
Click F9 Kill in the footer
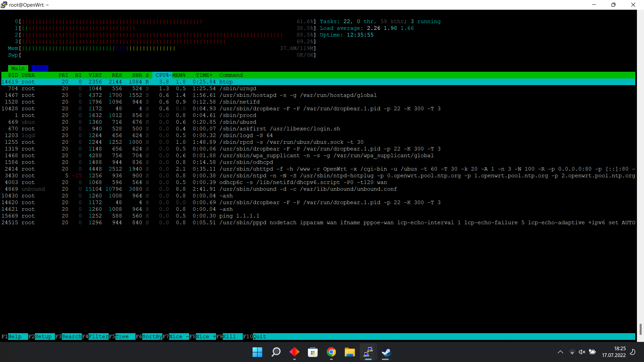pyautogui.click(x=229, y=337)
